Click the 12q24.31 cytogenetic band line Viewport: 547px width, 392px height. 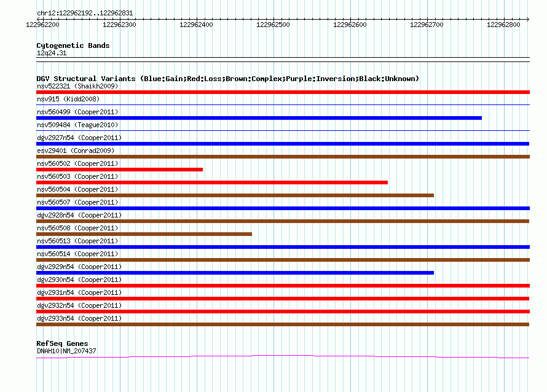(283, 60)
